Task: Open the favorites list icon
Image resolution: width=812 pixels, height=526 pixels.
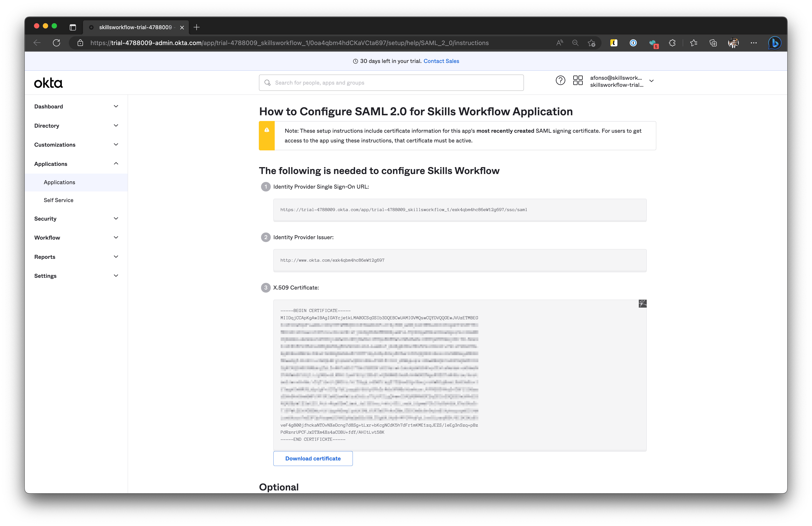Action: pyautogui.click(x=694, y=43)
